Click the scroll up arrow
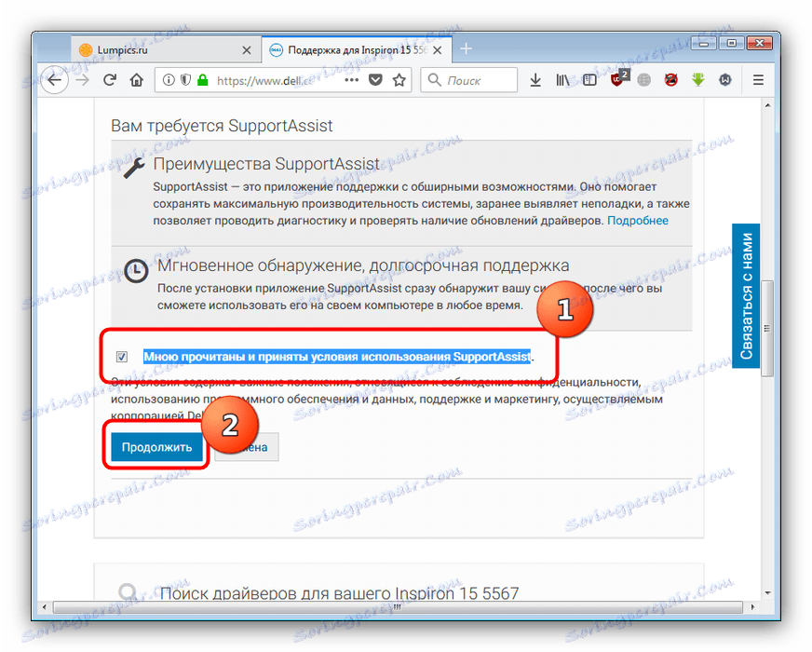The image size is (812, 652). pyautogui.click(x=767, y=105)
